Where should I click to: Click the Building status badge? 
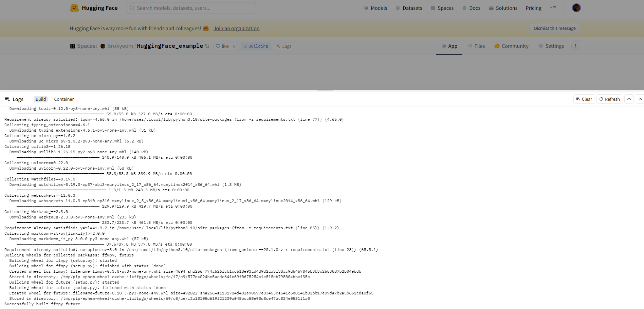click(256, 46)
